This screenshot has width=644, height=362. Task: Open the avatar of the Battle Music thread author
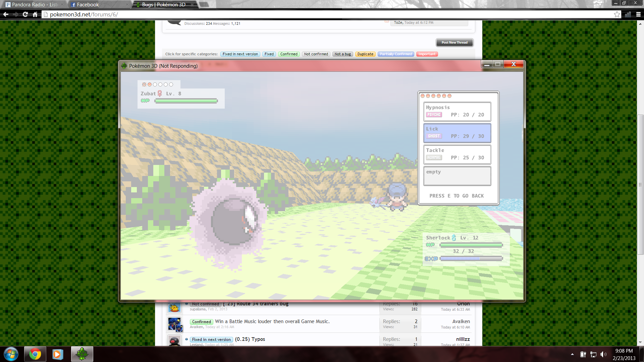click(174, 324)
